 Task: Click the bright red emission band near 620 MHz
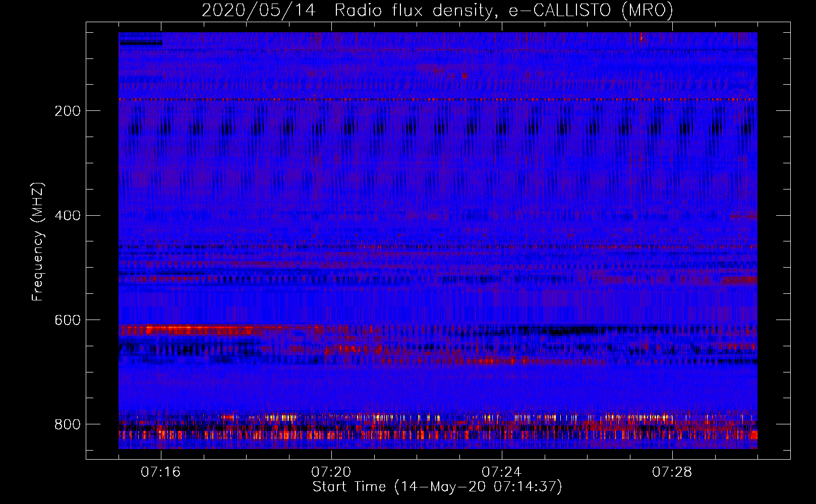coord(202,330)
